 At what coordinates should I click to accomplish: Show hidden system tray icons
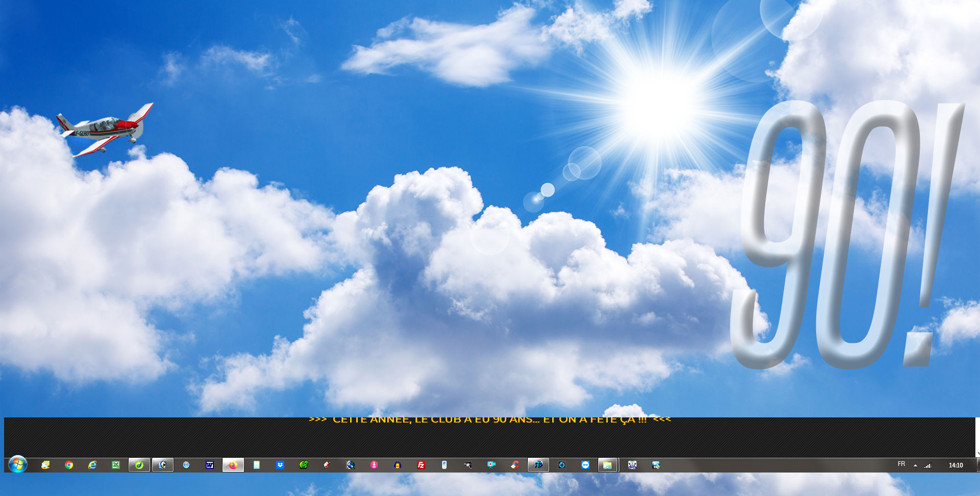point(915,465)
